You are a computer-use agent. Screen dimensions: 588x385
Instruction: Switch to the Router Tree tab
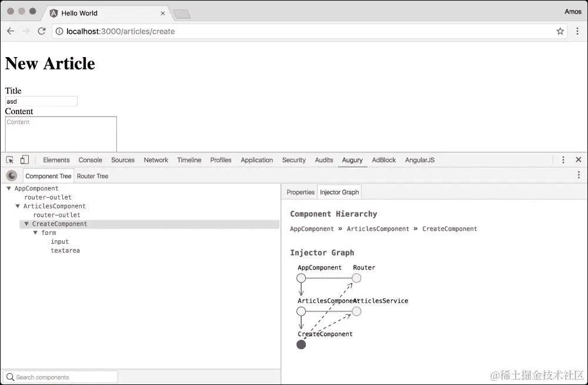point(93,176)
